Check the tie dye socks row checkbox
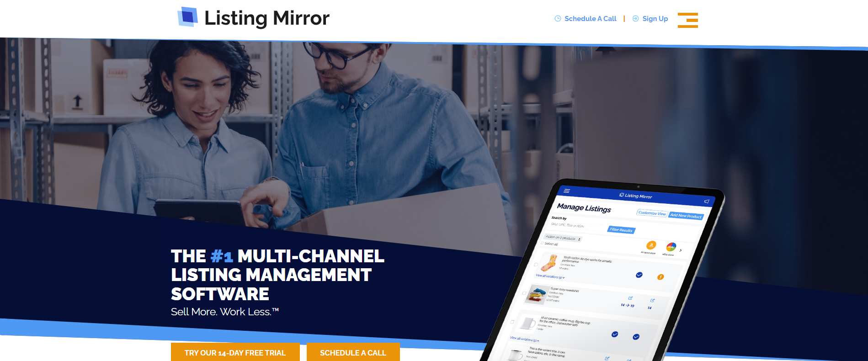Screen dimensions: 868x361 [536, 265]
